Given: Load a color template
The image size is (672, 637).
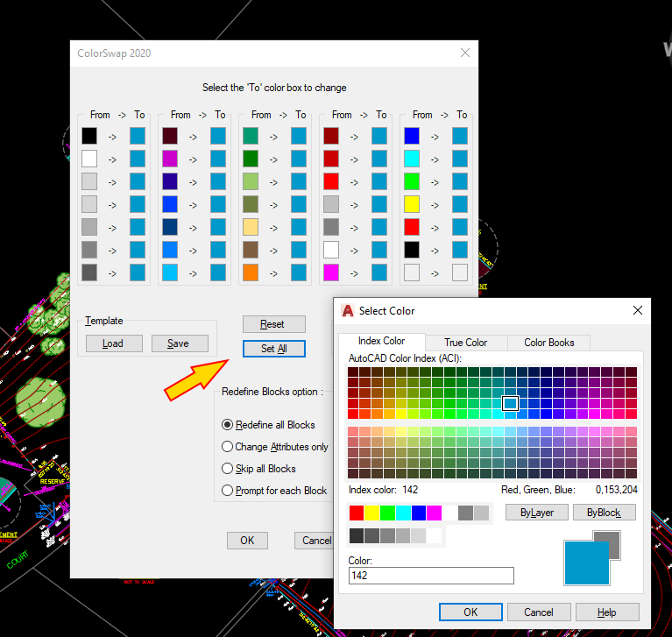Looking at the screenshot, I should (x=114, y=343).
